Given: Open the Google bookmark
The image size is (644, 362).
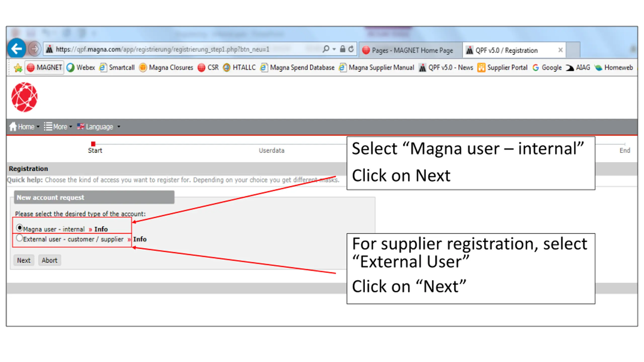Looking at the screenshot, I should [x=547, y=67].
